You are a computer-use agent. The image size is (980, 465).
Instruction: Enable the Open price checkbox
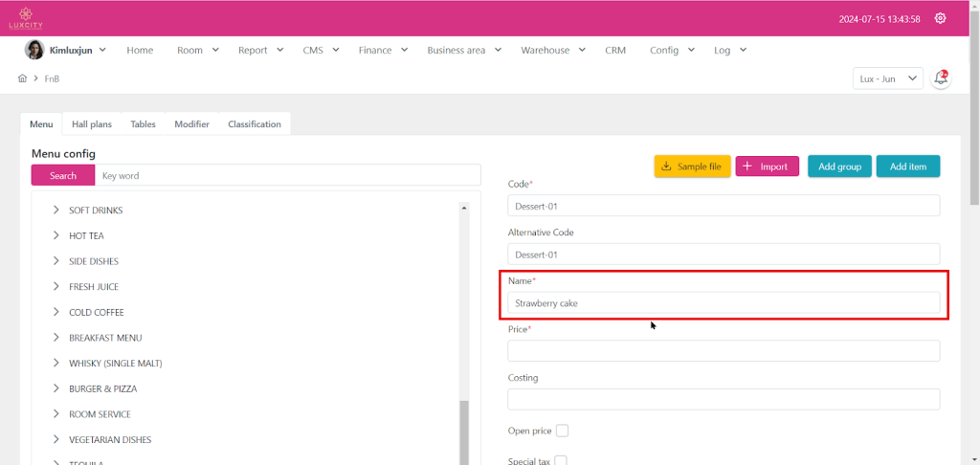(562, 431)
